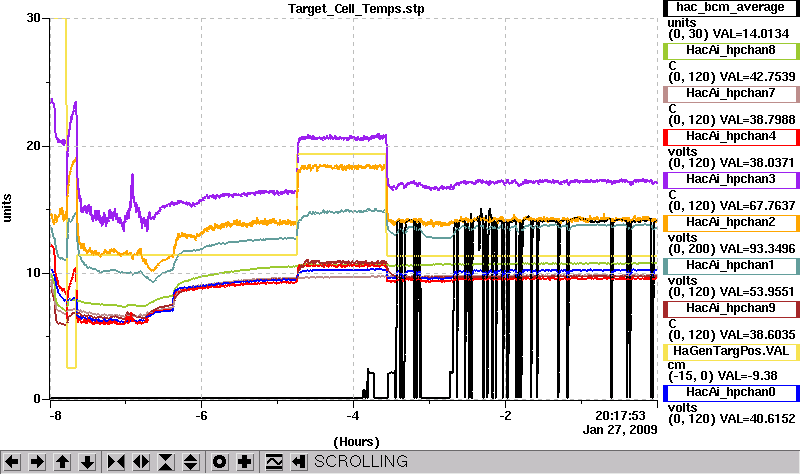
Task: Click the vertical 'units' y-axis label
Action: pyautogui.click(x=7, y=208)
